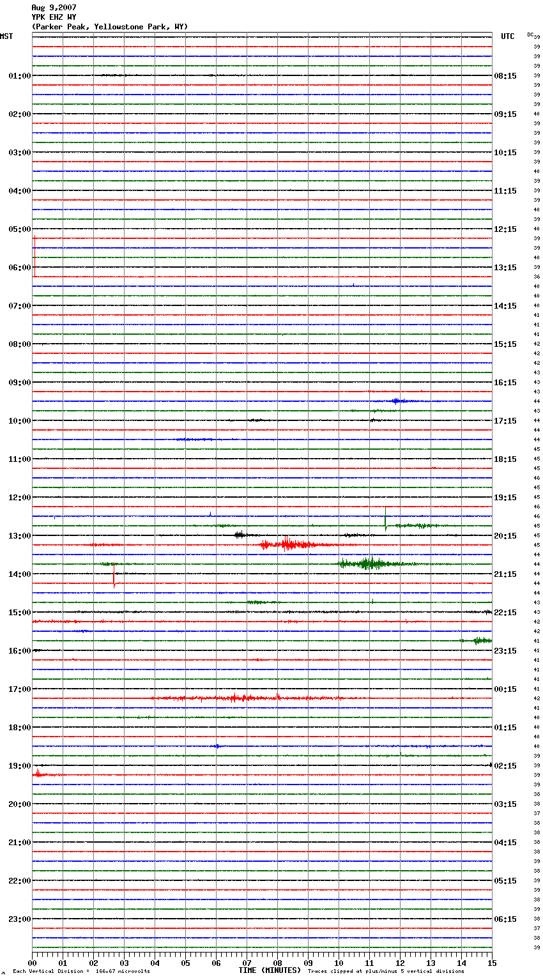Viewport: 543px width, 980px height.
Task: Select the 16:00 MST row label
Action: coord(20,651)
